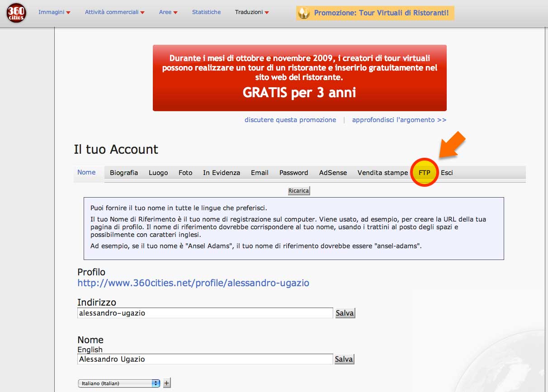Go to the AdSense tab
Image resolution: width=548 pixels, height=392 pixels.
[333, 173]
